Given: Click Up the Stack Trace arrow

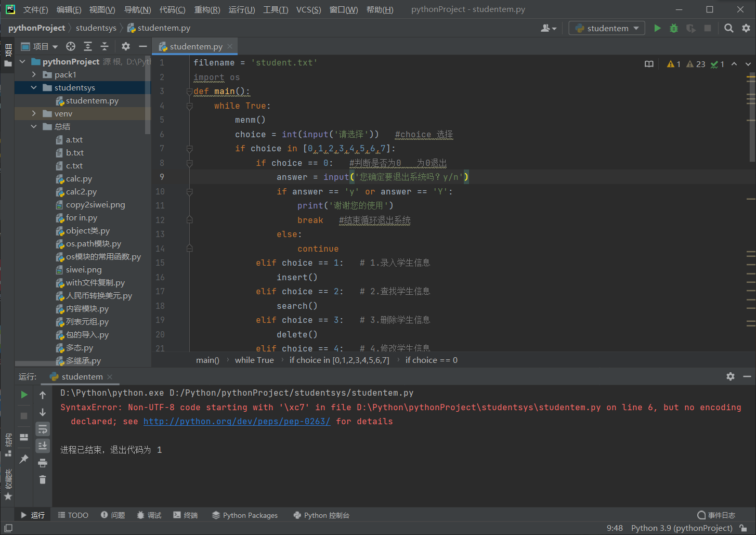Looking at the screenshot, I should click(x=43, y=395).
